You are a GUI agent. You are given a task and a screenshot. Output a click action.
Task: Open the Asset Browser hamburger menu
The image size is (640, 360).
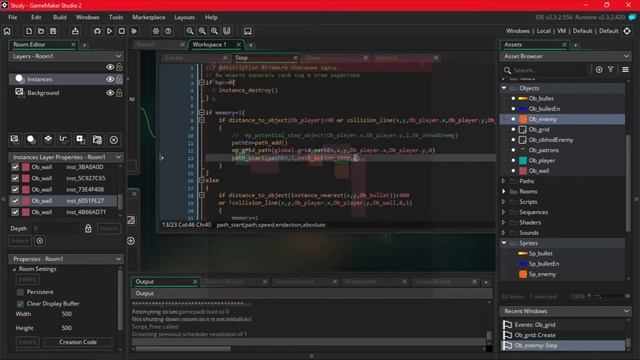(x=625, y=70)
